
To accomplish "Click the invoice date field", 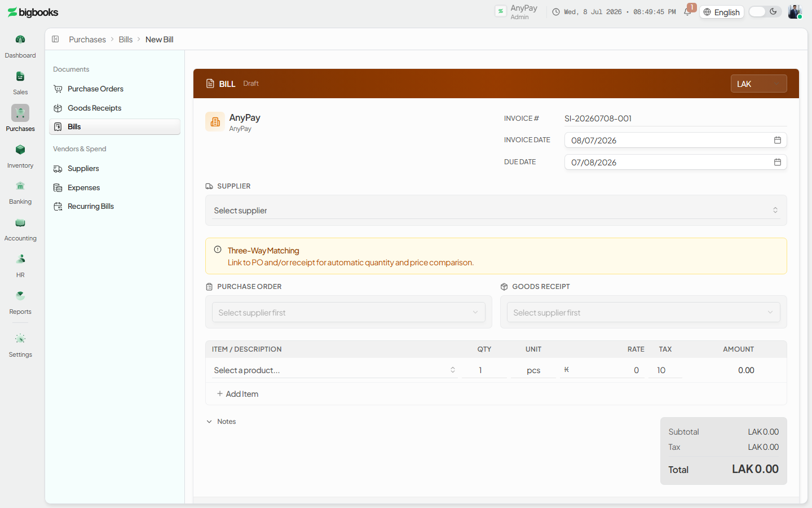I will pos(676,140).
